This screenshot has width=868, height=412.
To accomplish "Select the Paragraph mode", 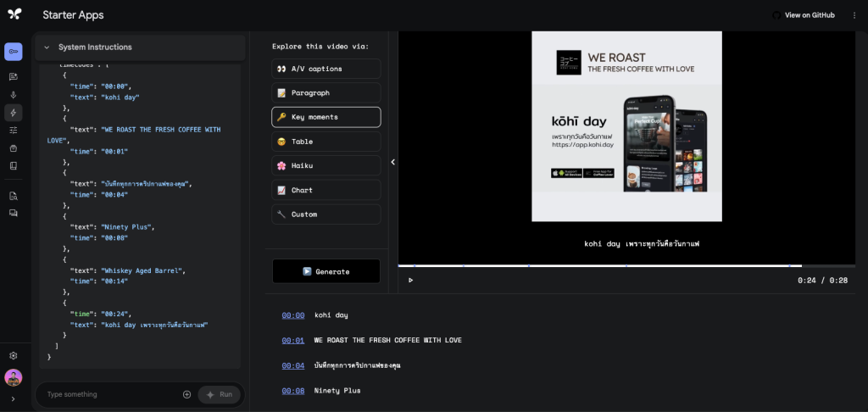I will [326, 93].
